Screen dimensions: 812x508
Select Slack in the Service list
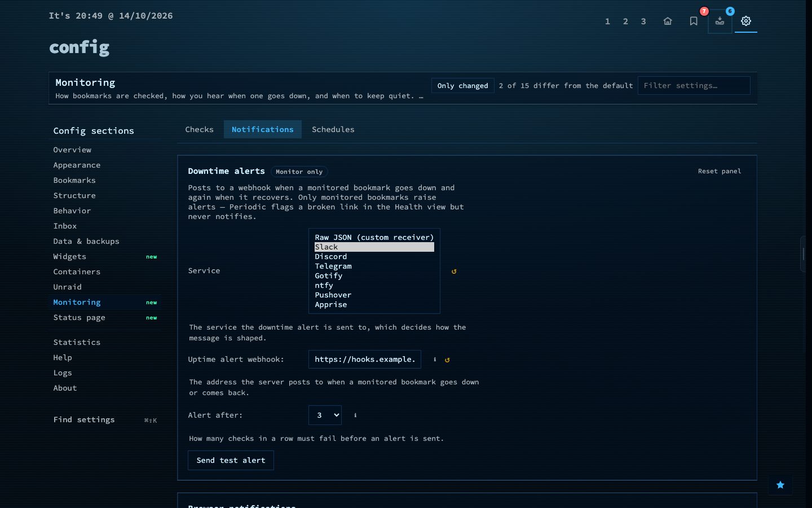(x=374, y=247)
